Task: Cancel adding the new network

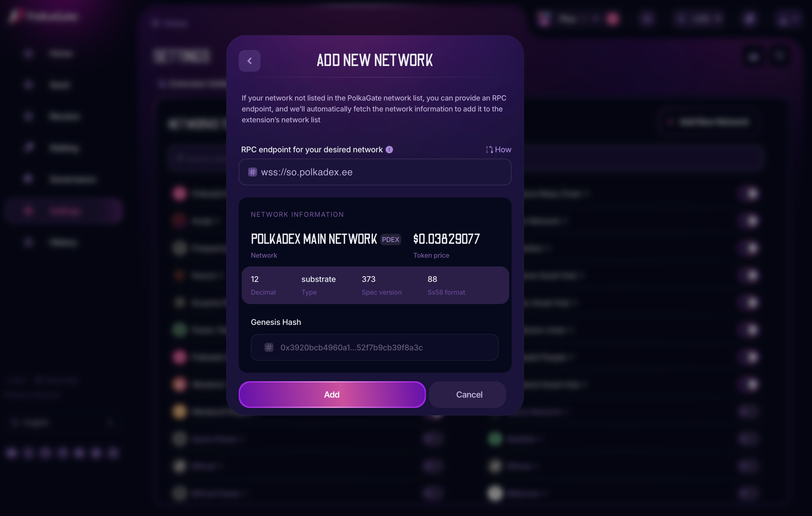Action: pos(469,395)
